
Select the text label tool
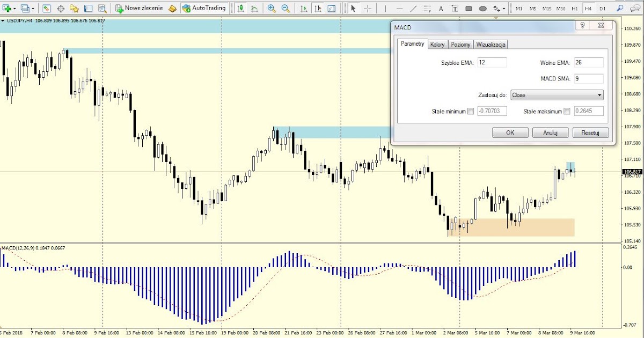click(x=455, y=9)
